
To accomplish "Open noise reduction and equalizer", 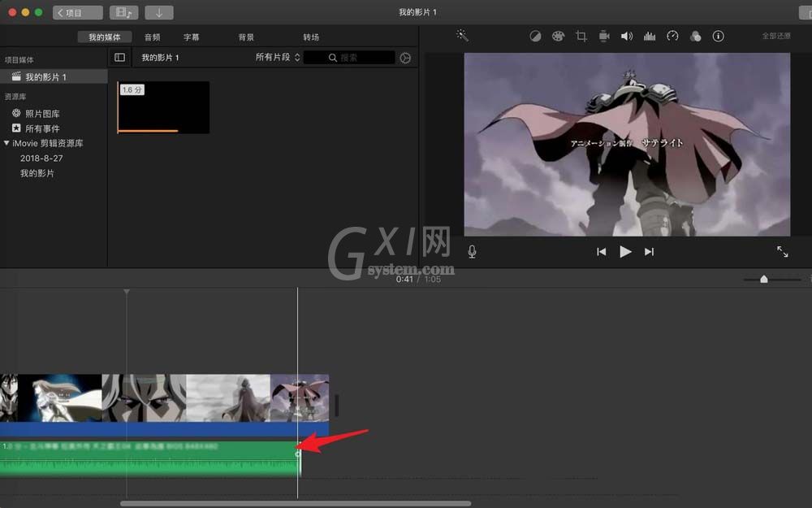I will [x=650, y=37].
